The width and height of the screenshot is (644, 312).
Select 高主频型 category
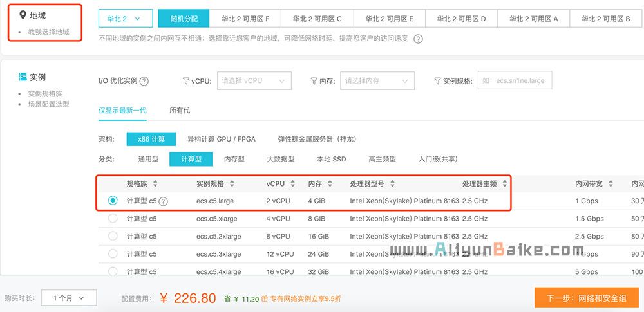(383, 160)
